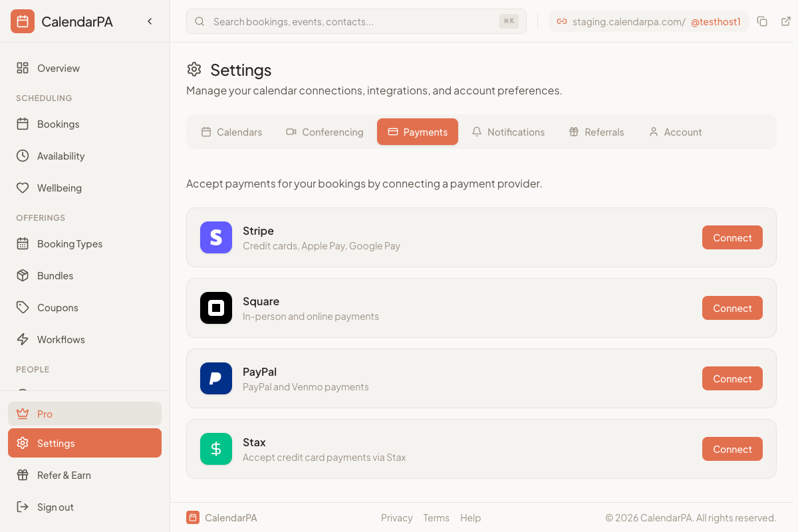Click the Refer & Earn gift icon
798x532 pixels.
[23, 475]
